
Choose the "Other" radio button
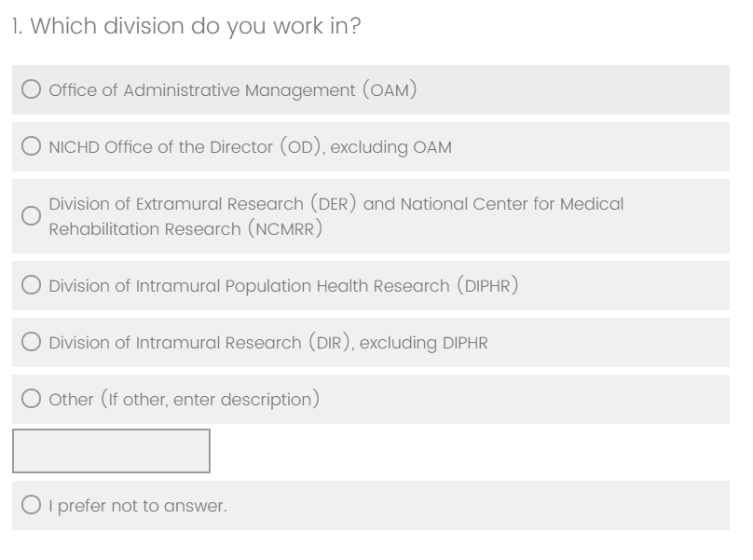tap(32, 400)
